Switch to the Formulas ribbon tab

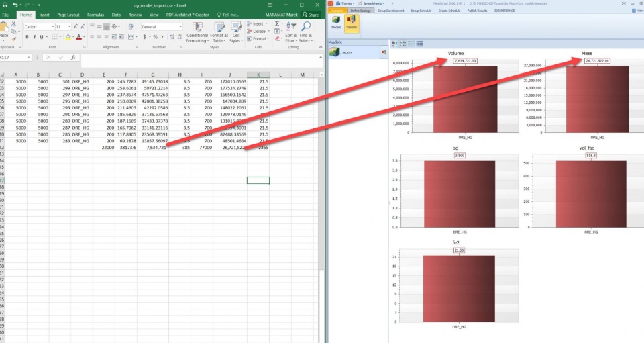point(95,14)
